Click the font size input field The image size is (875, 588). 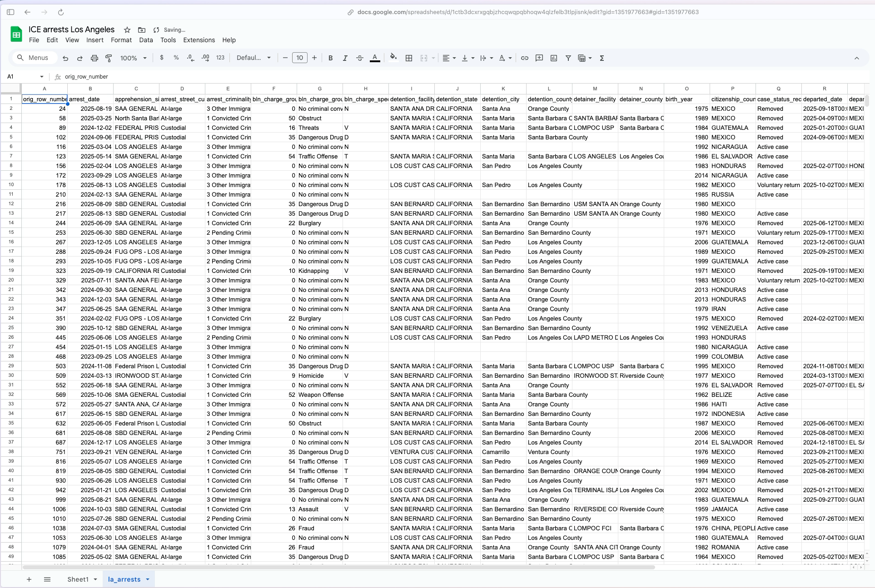coord(299,58)
